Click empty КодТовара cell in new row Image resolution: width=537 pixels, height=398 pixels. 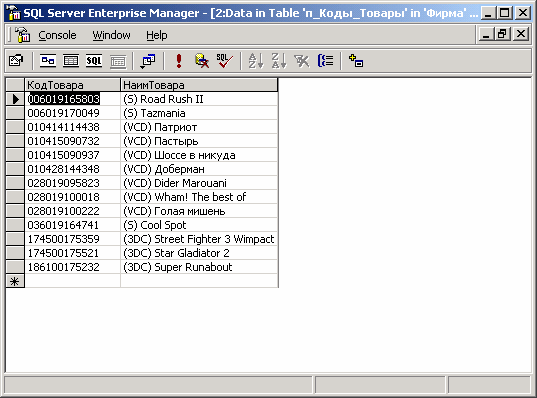[72, 281]
